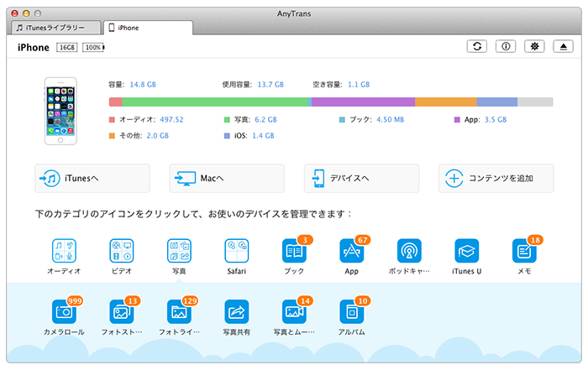Open フォトライブラリ icon with 129 badge
Viewport: 588px width, 370px height.
click(x=179, y=311)
